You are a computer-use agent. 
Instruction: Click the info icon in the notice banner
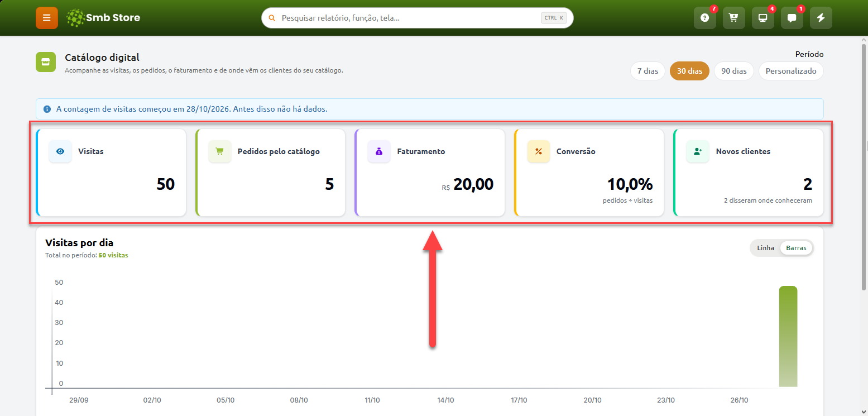[x=47, y=109]
